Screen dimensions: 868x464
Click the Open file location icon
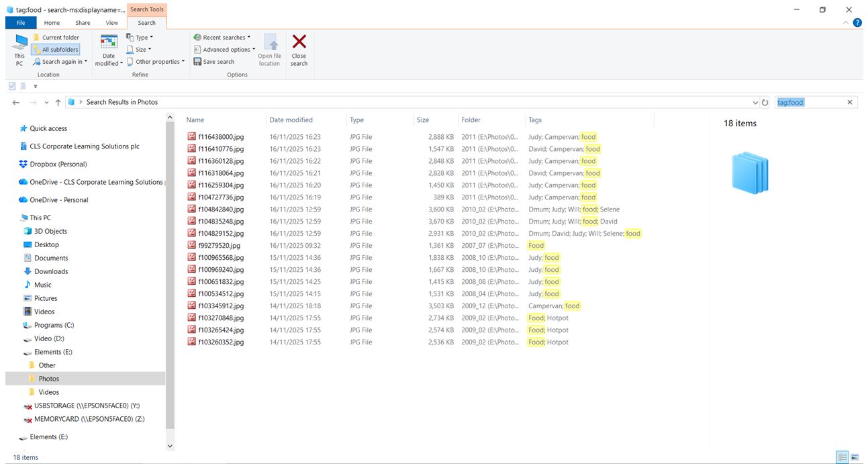click(270, 42)
